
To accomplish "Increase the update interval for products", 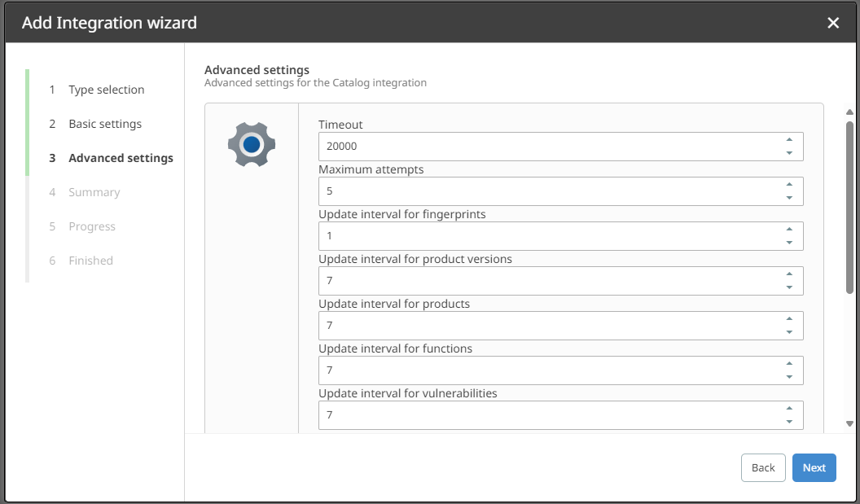I will pos(789,318).
